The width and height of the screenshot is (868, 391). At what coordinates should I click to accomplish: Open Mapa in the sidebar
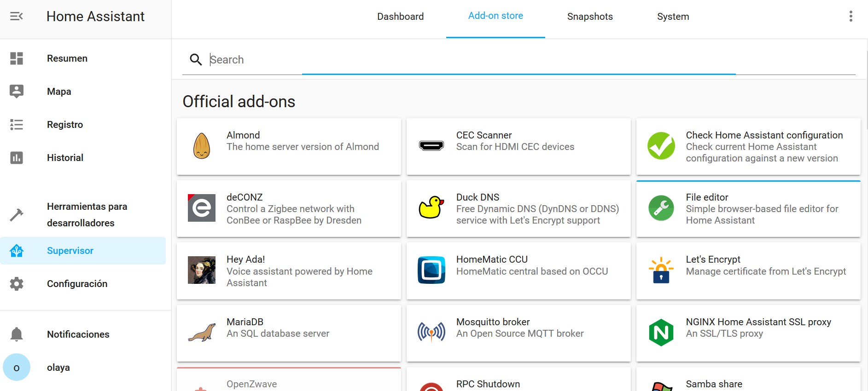pos(83,92)
